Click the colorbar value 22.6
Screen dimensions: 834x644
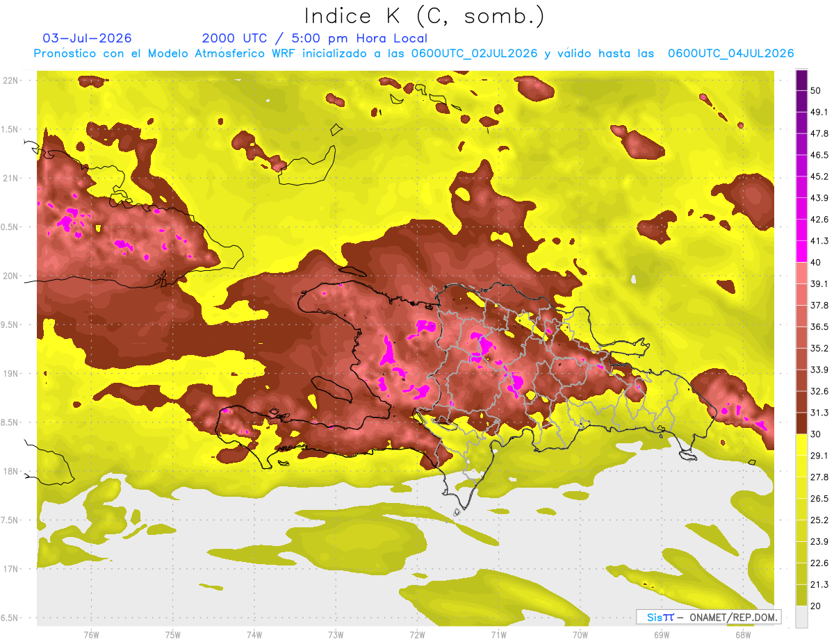818,563
